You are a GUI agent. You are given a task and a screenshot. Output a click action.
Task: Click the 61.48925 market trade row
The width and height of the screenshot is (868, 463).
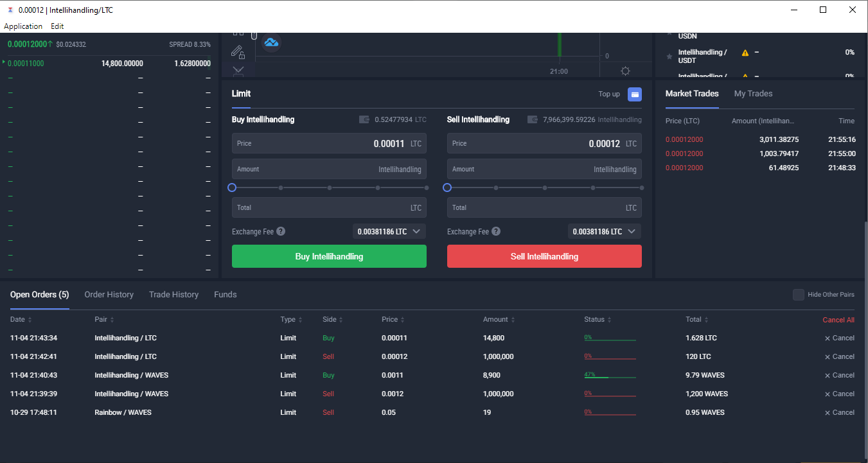click(x=760, y=168)
